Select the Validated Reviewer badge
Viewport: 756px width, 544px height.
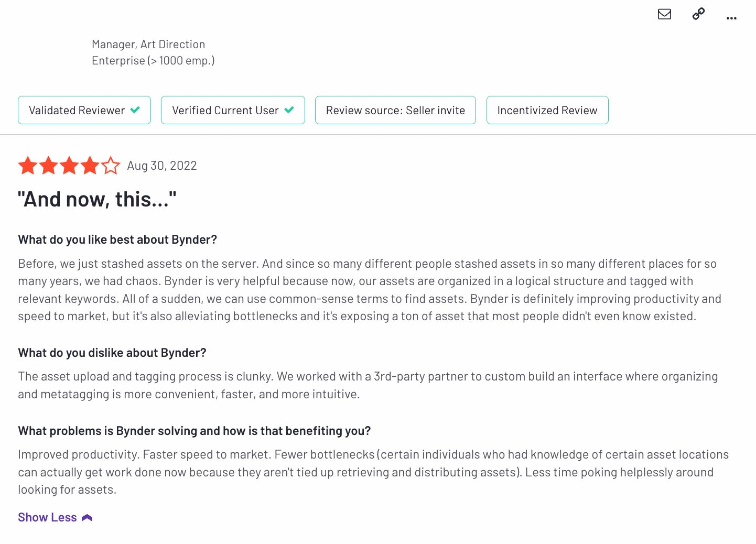coord(84,110)
